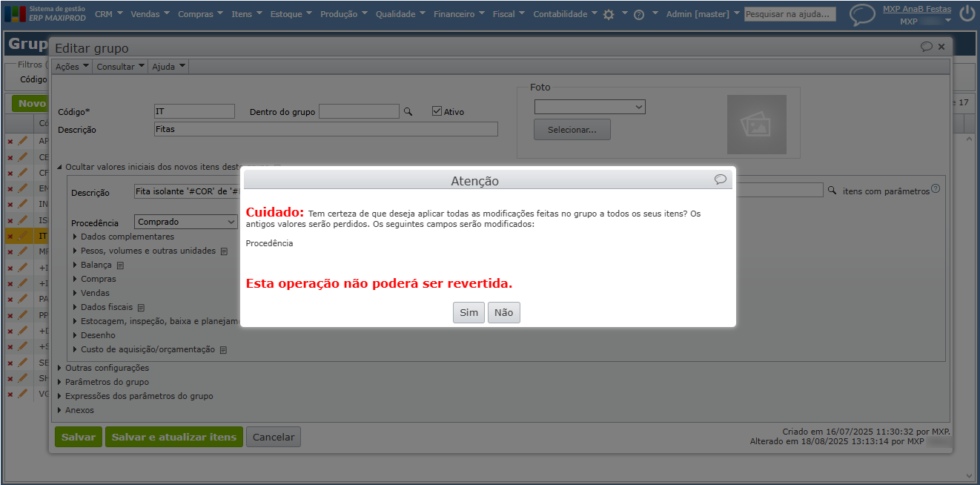Click the Dentro do grupo search magnifier
980x485 pixels.
(407, 111)
